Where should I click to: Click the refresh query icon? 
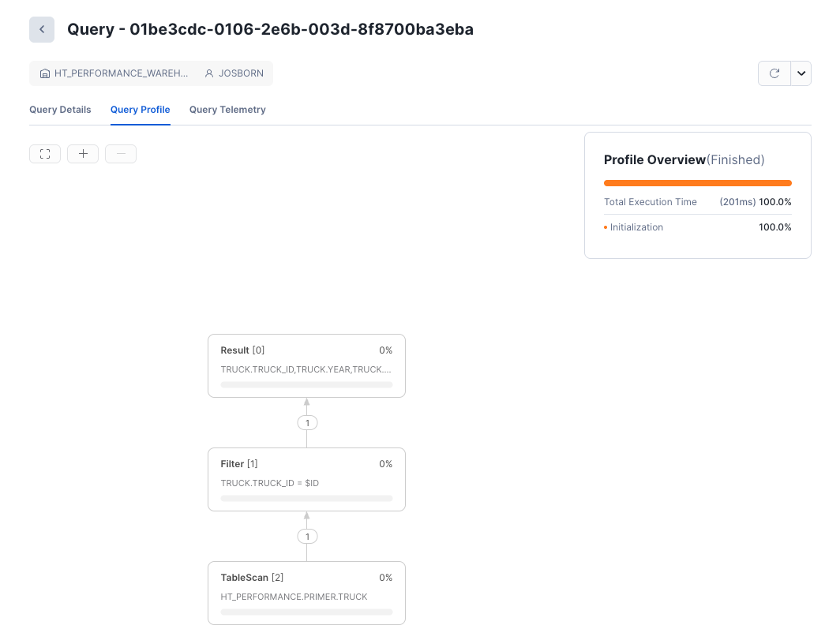[774, 73]
